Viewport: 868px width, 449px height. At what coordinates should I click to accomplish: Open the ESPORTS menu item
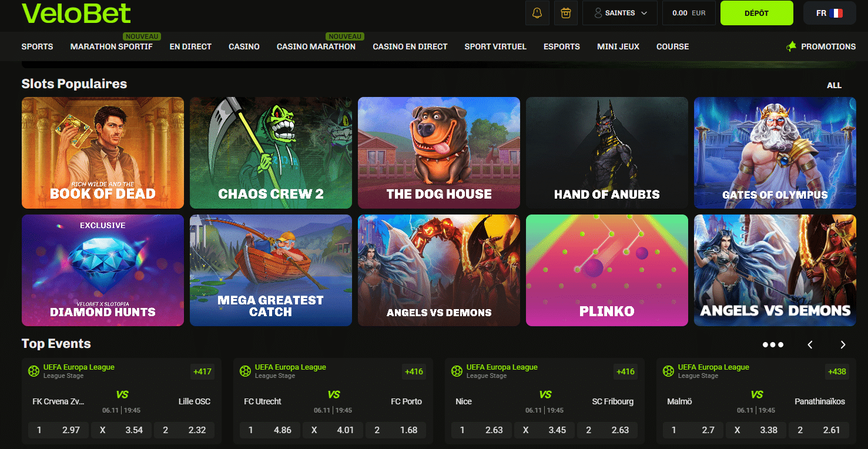[562, 46]
